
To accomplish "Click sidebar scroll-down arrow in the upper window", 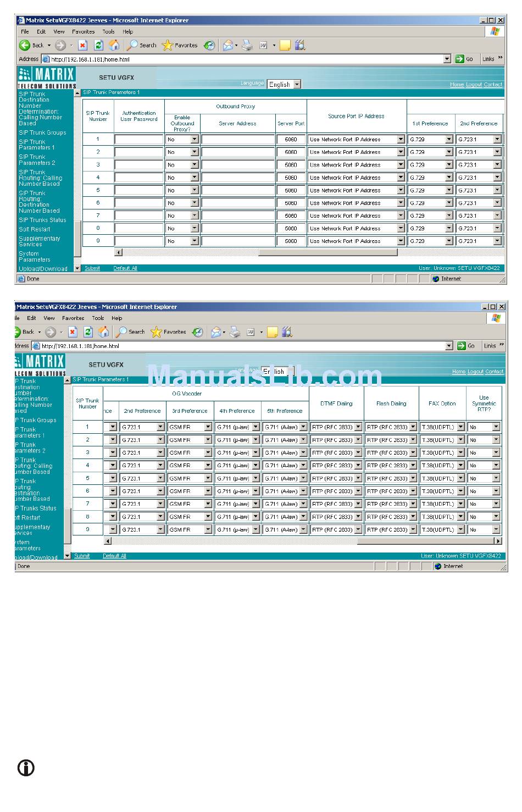I will coord(77,268).
